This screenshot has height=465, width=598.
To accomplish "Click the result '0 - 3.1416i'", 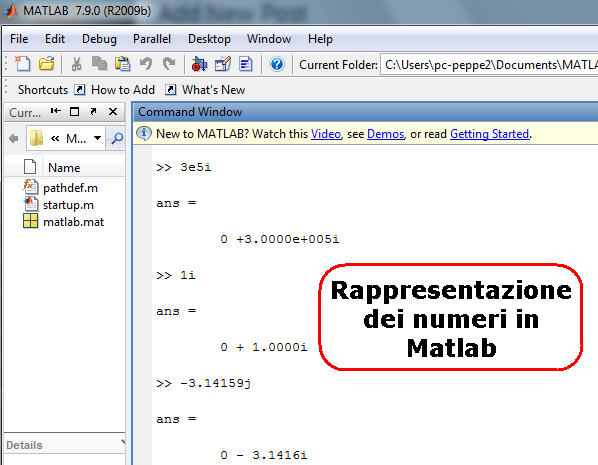I will tap(264, 455).
